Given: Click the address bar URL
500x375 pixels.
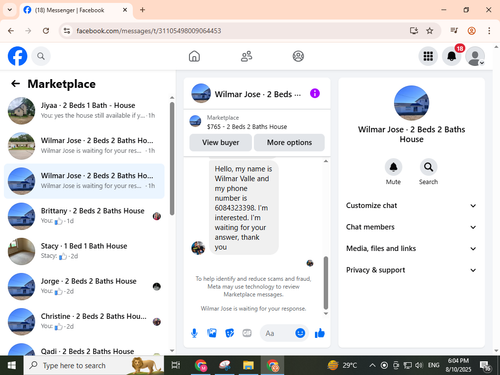Looking at the screenshot, I should [x=149, y=31].
